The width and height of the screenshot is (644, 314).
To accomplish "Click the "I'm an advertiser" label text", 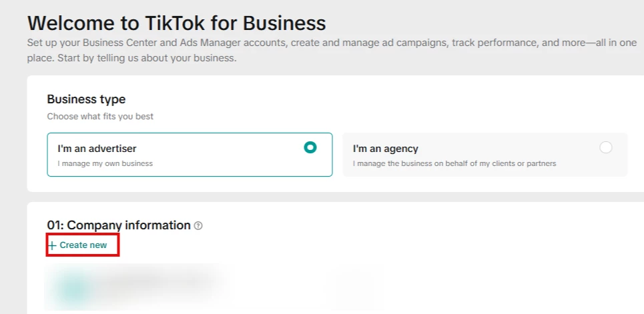I will 97,149.
